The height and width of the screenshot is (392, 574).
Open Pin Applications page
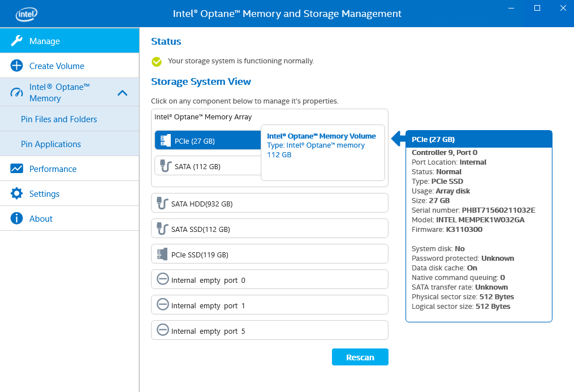[51, 144]
